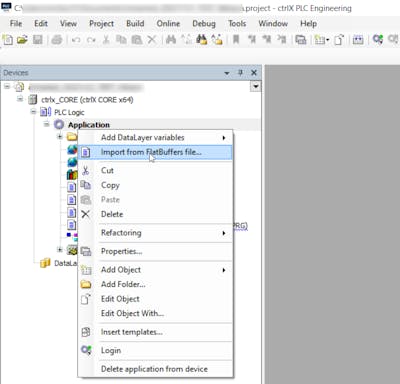Click the Save toolbar icon
The width and height of the screenshot is (400, 384).
coord(38,40)
